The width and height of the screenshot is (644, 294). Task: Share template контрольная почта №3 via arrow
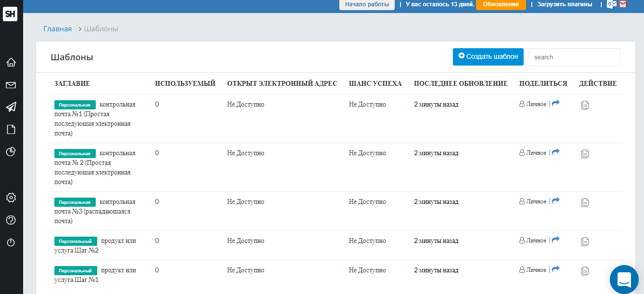click(x=555, y=200)
